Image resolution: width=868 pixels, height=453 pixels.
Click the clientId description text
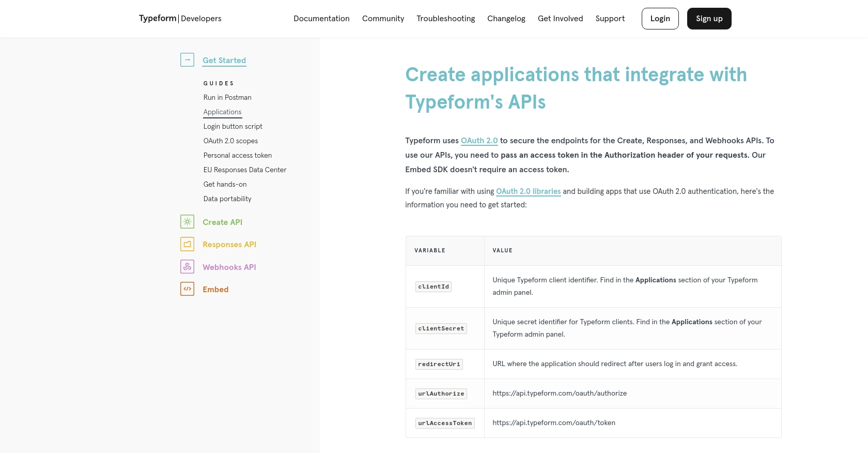(625, 286)
